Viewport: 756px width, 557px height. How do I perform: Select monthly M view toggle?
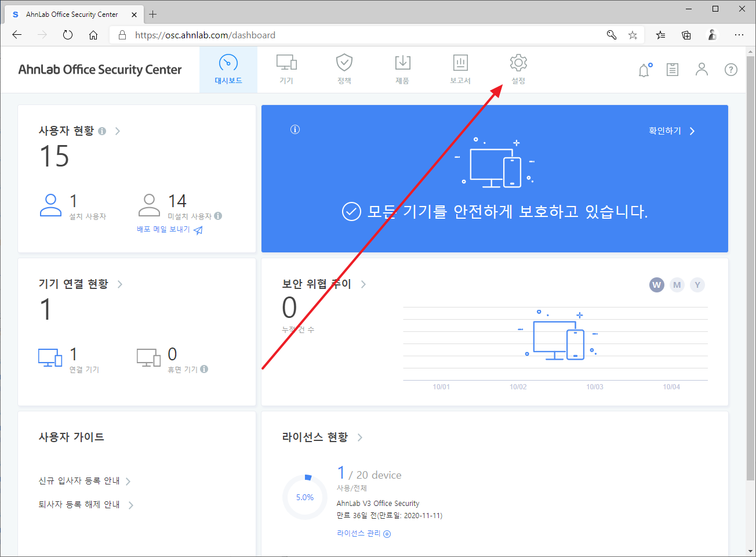click(677, 285)
